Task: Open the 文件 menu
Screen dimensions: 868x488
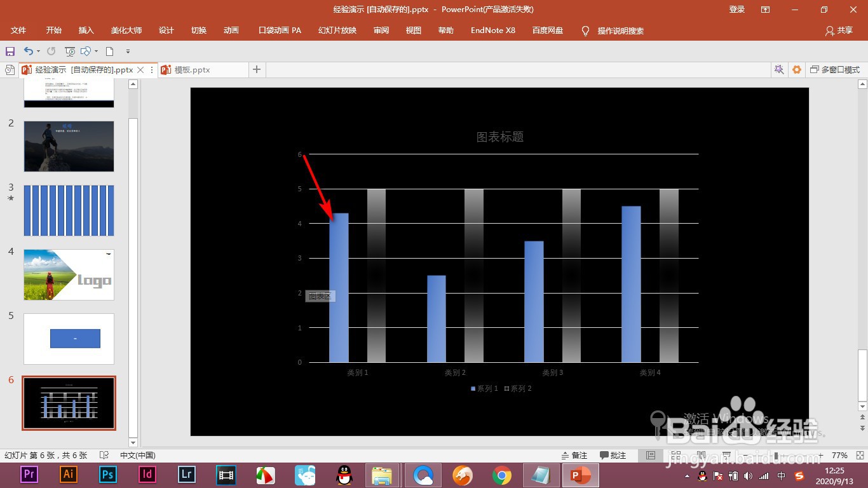Action: pos(18,30)
